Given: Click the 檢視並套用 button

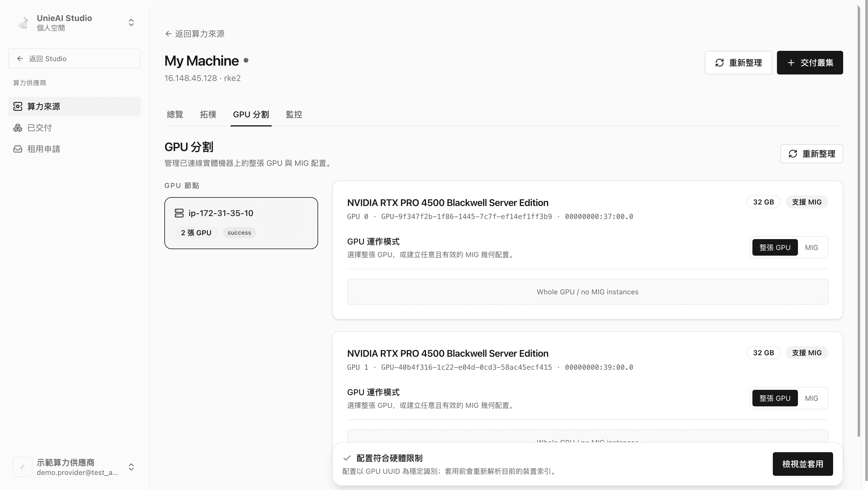Looking at the screenshot, I should [x=803, y=464].
